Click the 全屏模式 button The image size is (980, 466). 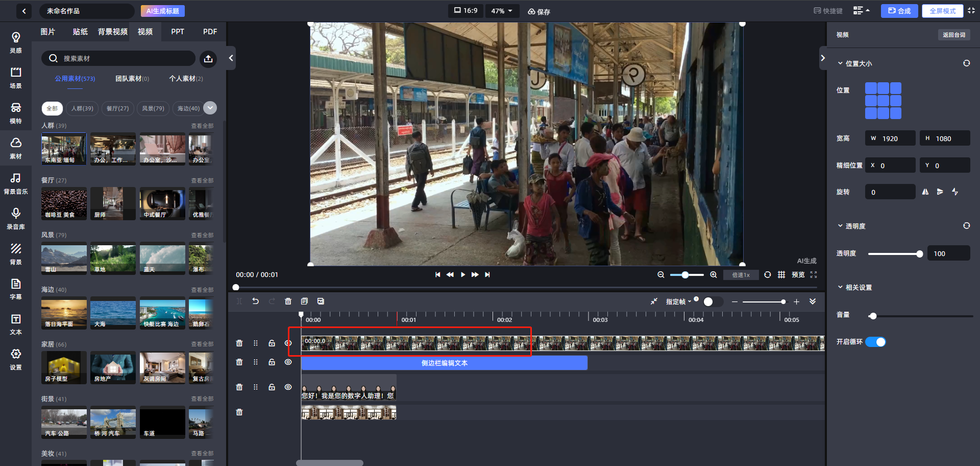[x=942, y=11]
